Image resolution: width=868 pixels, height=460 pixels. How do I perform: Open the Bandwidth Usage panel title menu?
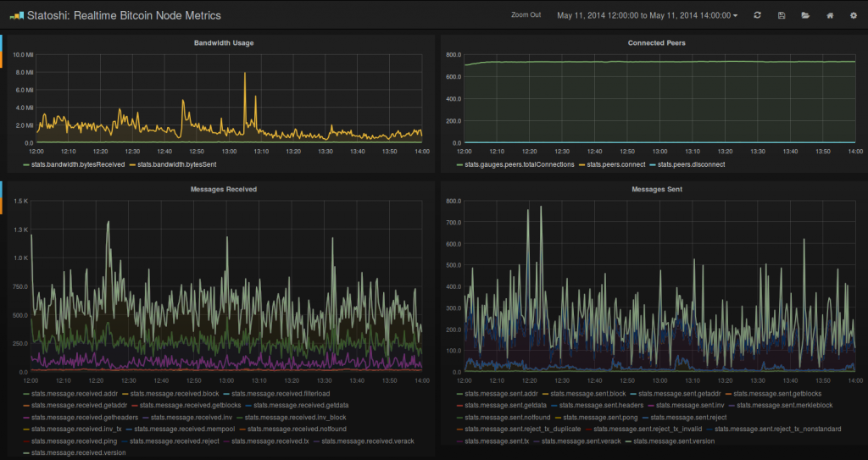click(224, 42)
